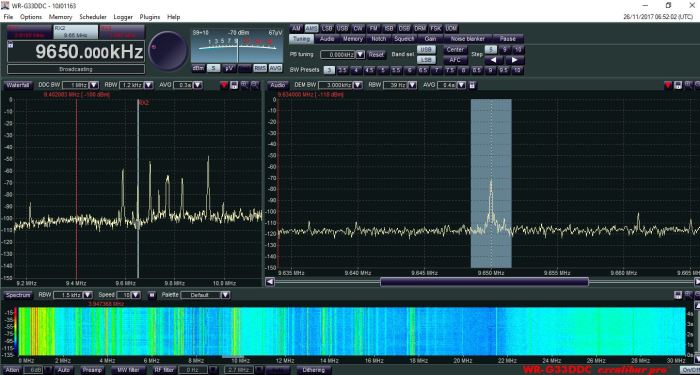Open the RBW 1.2 kHz dropdown
The width and height of the screenshot is (700, 375).
click(149, 85)
